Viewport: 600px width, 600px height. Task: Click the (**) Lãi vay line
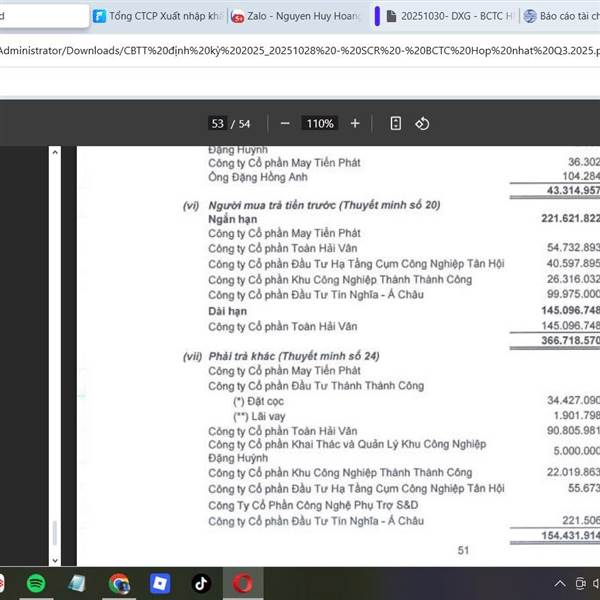pyautogui.click(x=259, y=416)
